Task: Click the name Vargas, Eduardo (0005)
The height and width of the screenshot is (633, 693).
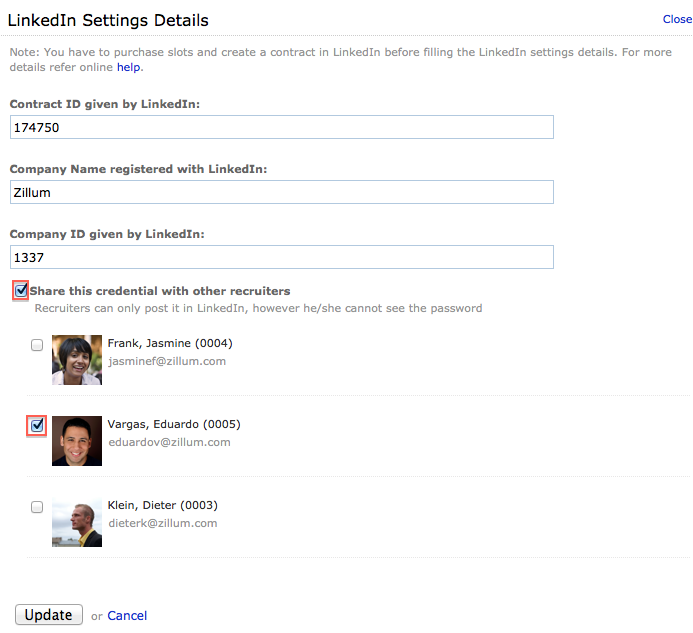Action: (173, 424)
